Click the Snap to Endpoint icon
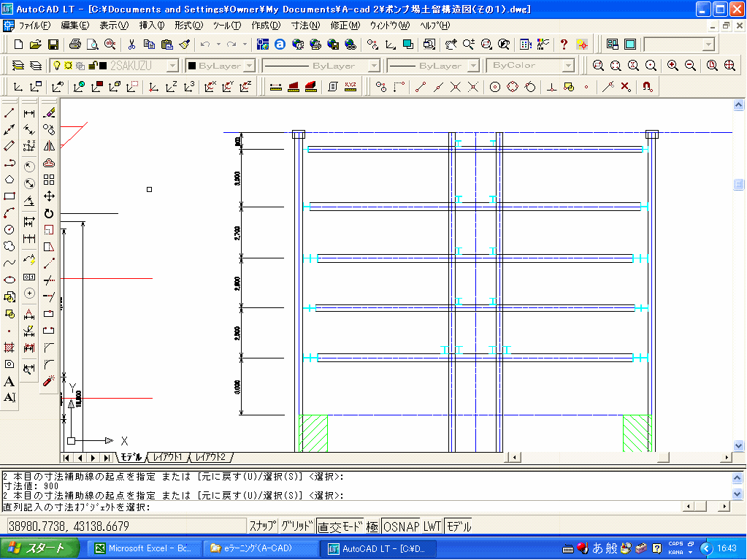 coord(420,87)
